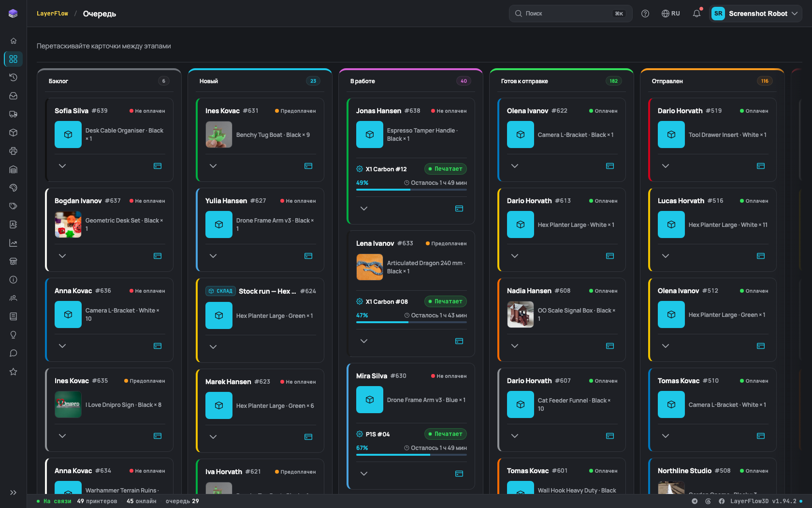Open the Home icon in the sidebar
Image resolution: width=812 pixels, height=508 pixels.
click(x=14, y=41)
